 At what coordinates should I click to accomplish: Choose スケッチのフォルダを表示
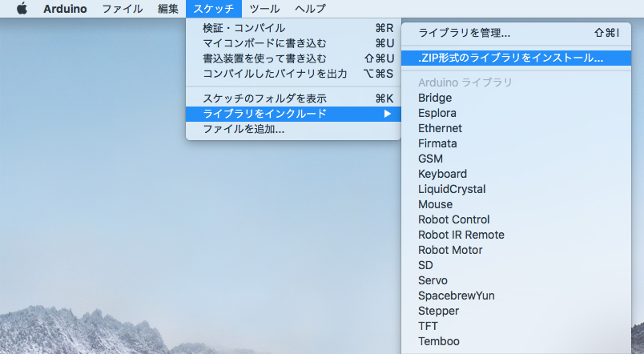click(x=293, y=99)
